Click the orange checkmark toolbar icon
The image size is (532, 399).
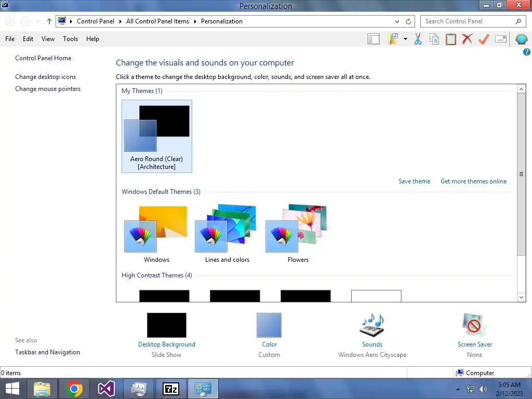(484, 39)
